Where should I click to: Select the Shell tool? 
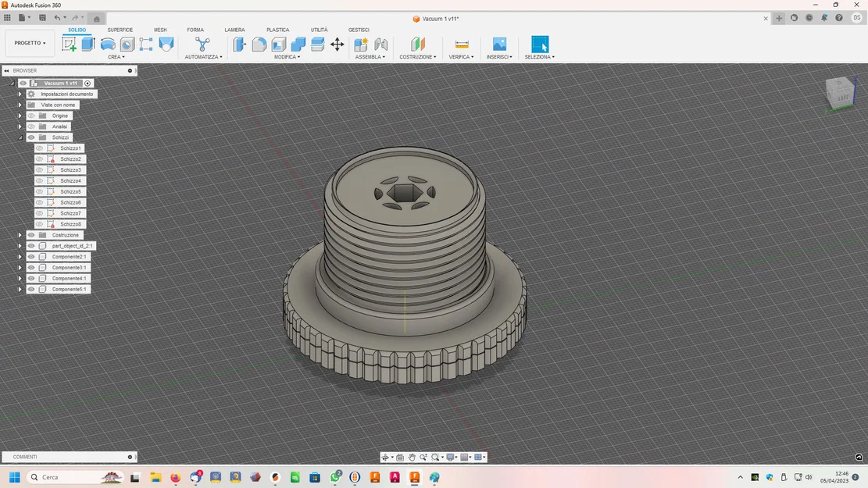[x=279, y=45]
